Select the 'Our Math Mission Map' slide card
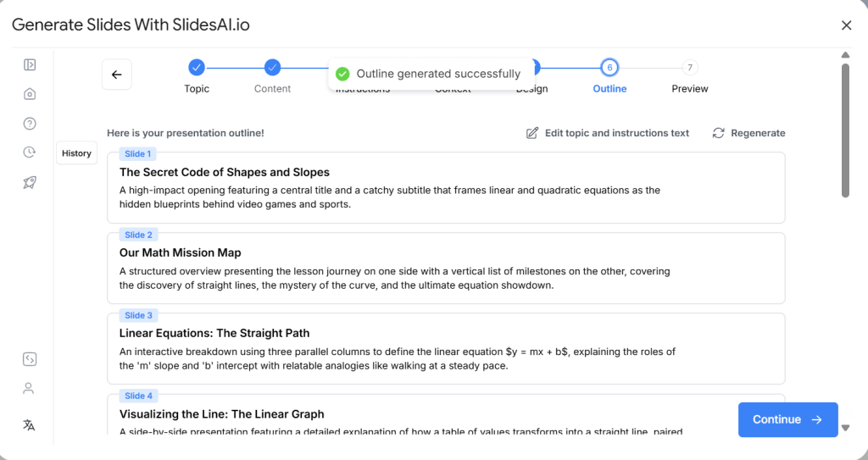Viewport: 868px width, 460px height. pyautogui.click(x=446, y=269)
